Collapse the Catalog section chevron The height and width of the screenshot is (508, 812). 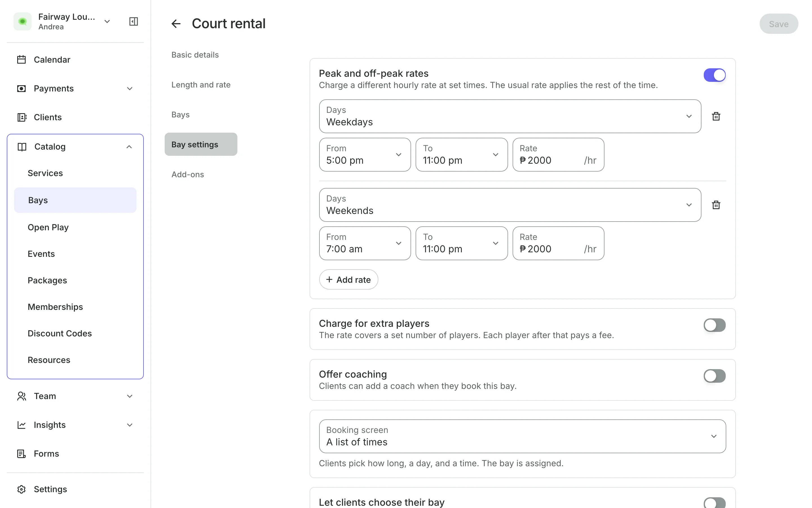pos(129,147)
